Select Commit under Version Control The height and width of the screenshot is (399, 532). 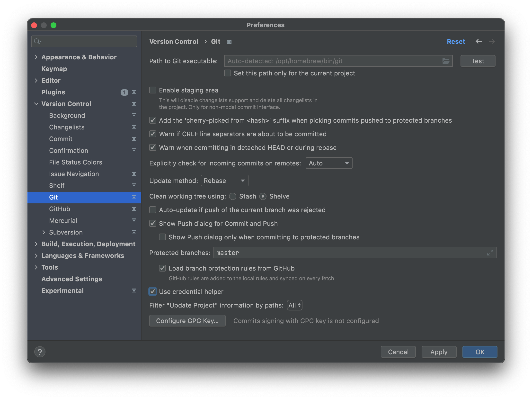[61, 139]
